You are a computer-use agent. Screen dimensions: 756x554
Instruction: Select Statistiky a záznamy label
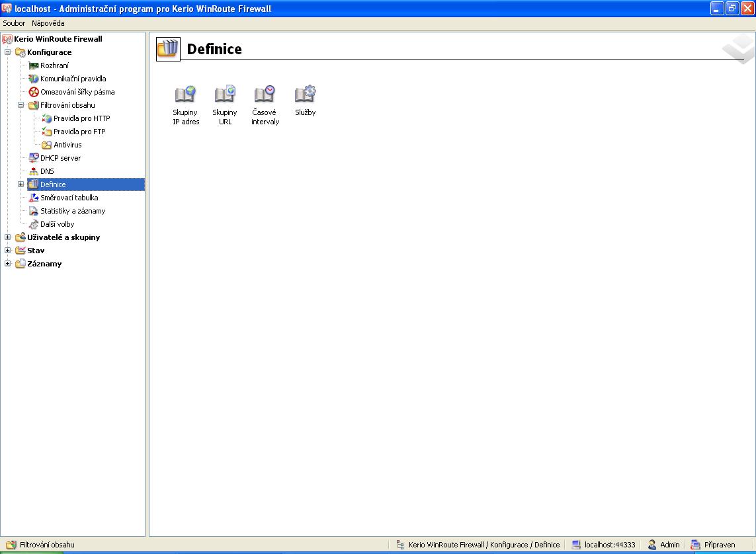[73, 211]
